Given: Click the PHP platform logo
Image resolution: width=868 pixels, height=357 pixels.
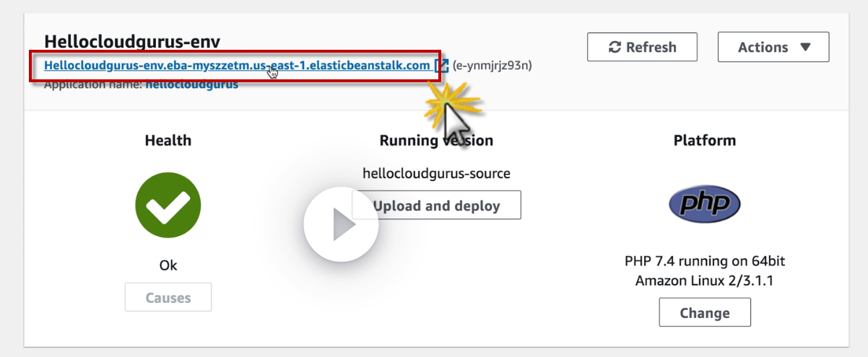Looking at the screenshot, I should tap(704, 204).
